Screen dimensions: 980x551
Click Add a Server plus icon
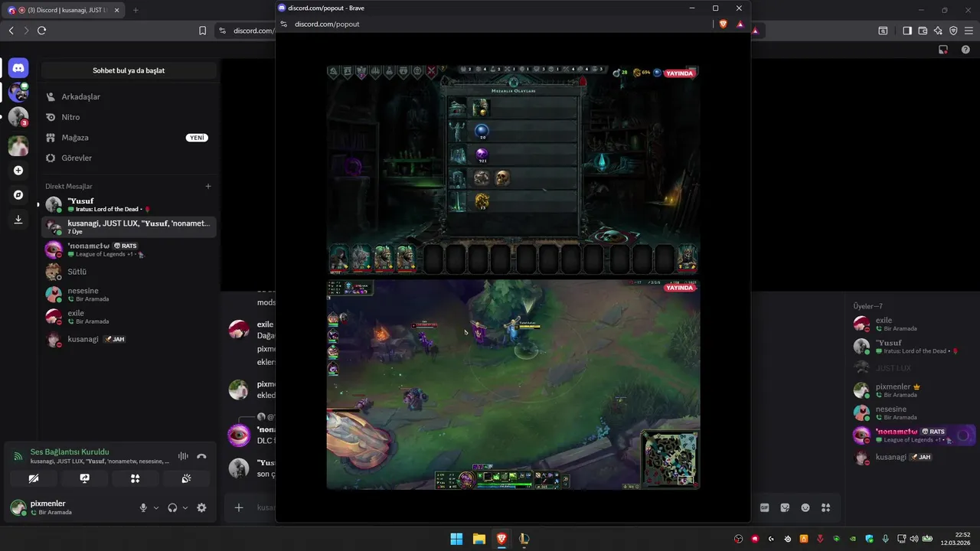coord(18,170)
